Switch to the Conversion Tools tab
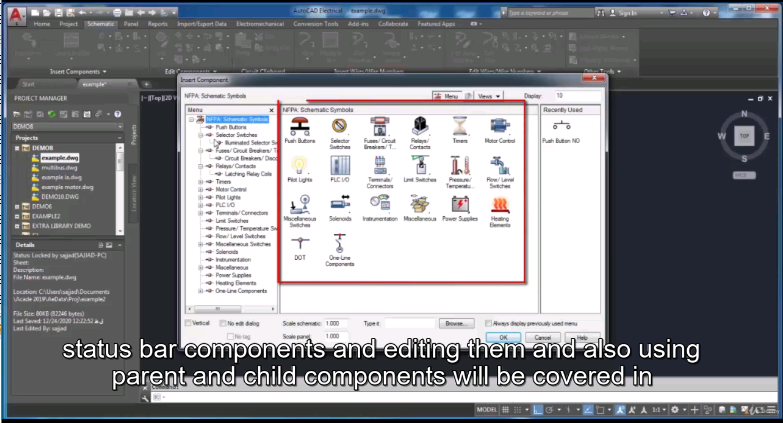Viewport: 783px width, 423px height. 316,24
